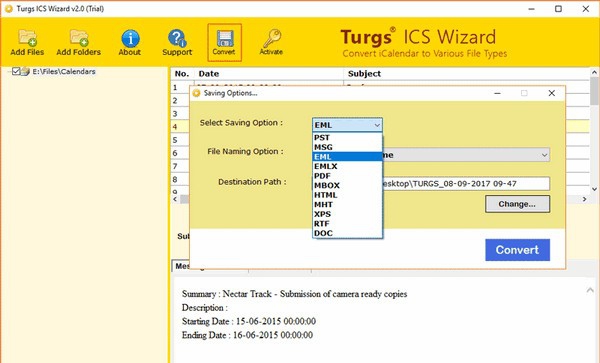Click the Summary line in preview pane
Screen dimensions: 600x363
[294, 294]
